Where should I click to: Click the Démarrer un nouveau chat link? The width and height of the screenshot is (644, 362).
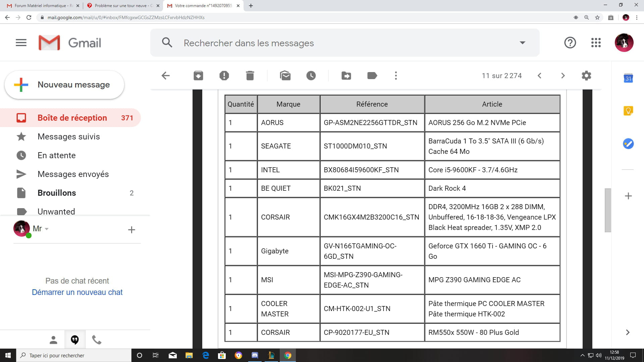pos(77,292)
